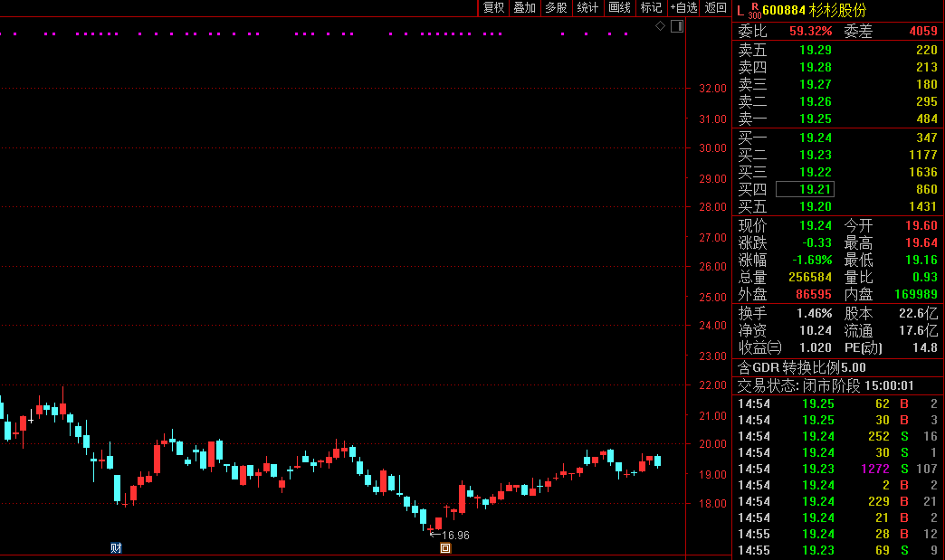Click the PE(动) value 14.8
945x560 pixels.
[x=925, y=347]
